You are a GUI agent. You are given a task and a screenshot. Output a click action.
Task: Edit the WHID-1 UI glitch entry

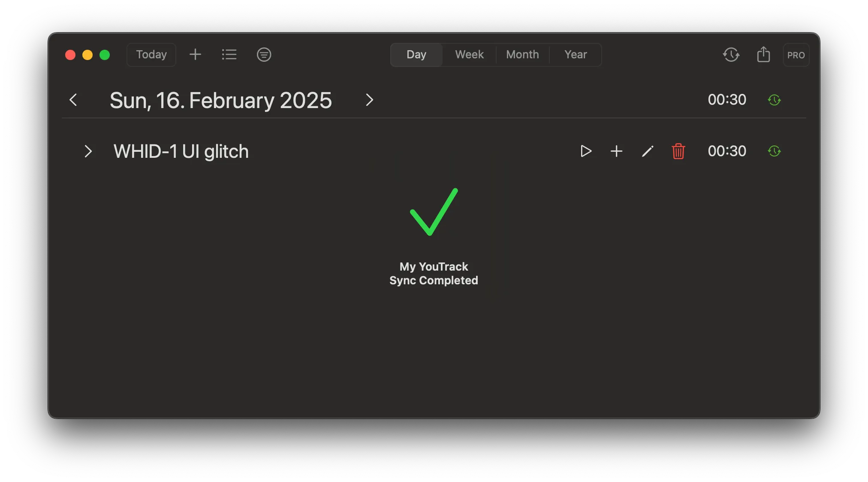click(x=648, y=151)
